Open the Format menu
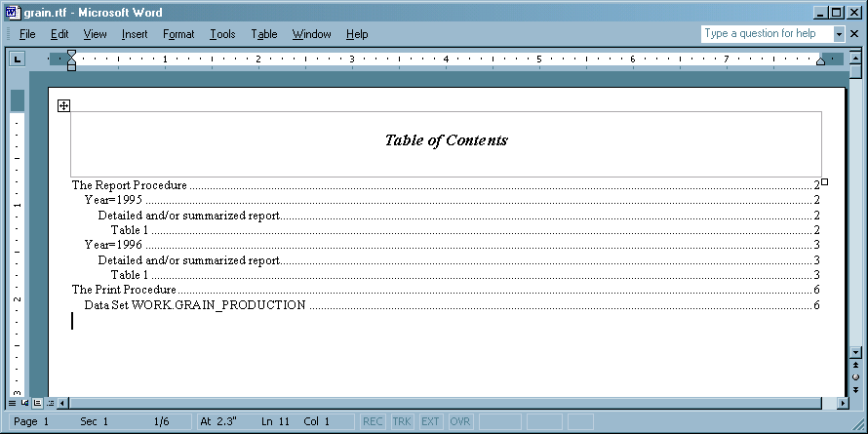Image resolution: width=868 pixels, height=434 pixels. point(178,34)
